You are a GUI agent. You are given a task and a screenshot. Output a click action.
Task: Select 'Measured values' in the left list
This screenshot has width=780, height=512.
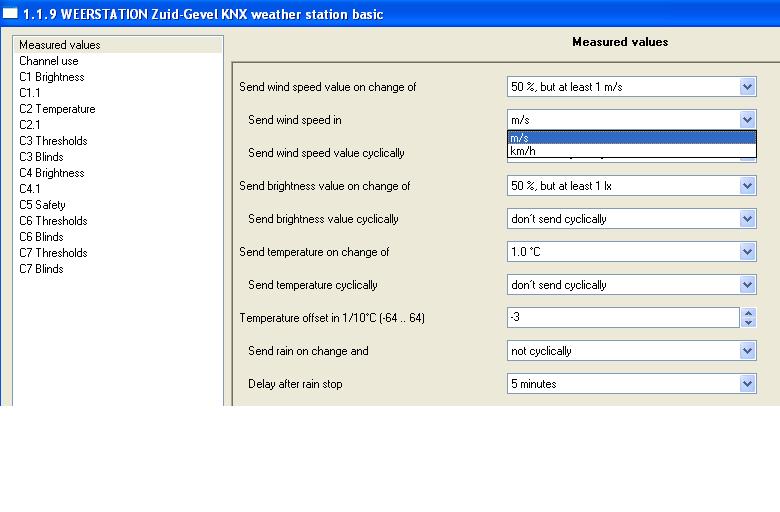tap(59, 45)
